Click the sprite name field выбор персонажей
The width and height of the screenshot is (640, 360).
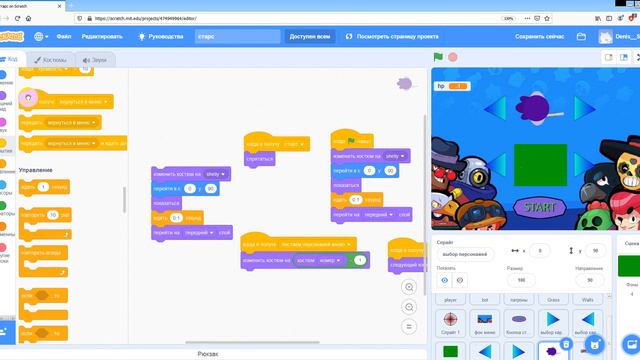click(x=465, y=254)
